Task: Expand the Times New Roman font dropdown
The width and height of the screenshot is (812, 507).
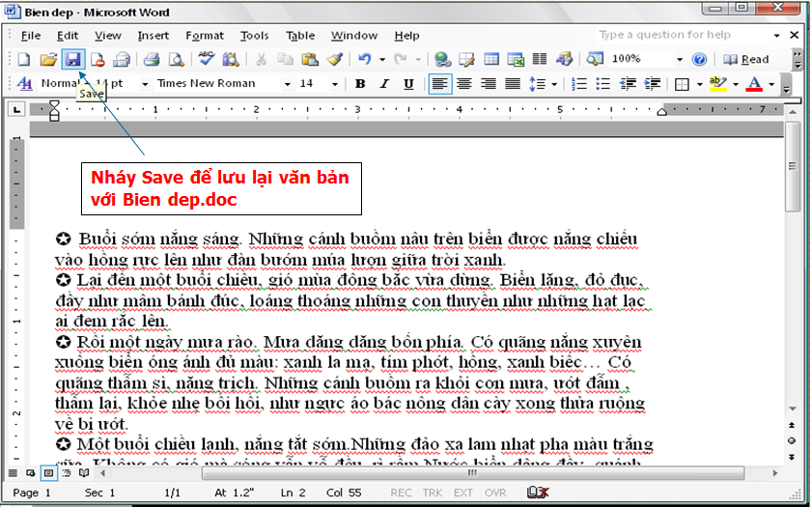Action: pyautogui.click(x=286, y=84)
